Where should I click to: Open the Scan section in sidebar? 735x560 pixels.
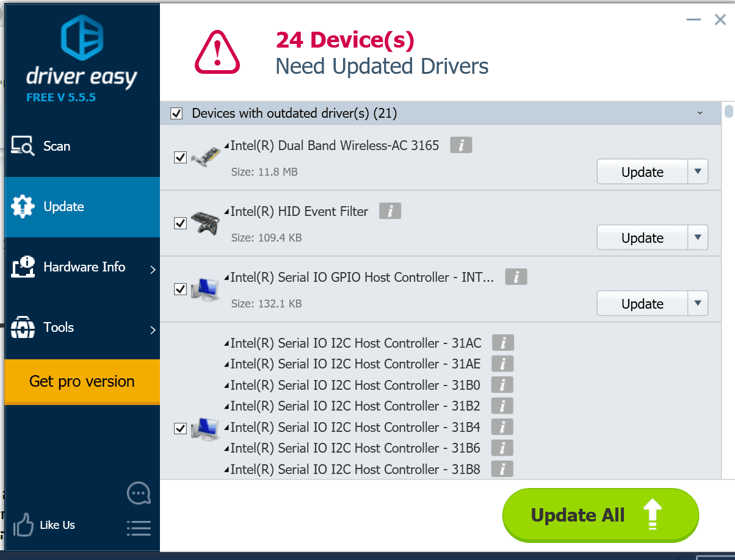(x=56, y=146)
